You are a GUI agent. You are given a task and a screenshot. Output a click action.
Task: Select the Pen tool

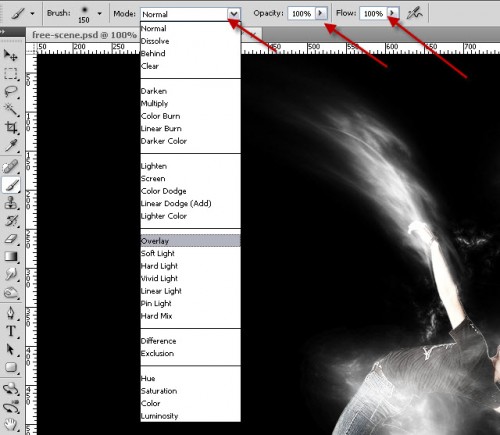pyautogui.click(x=11, y=314)
